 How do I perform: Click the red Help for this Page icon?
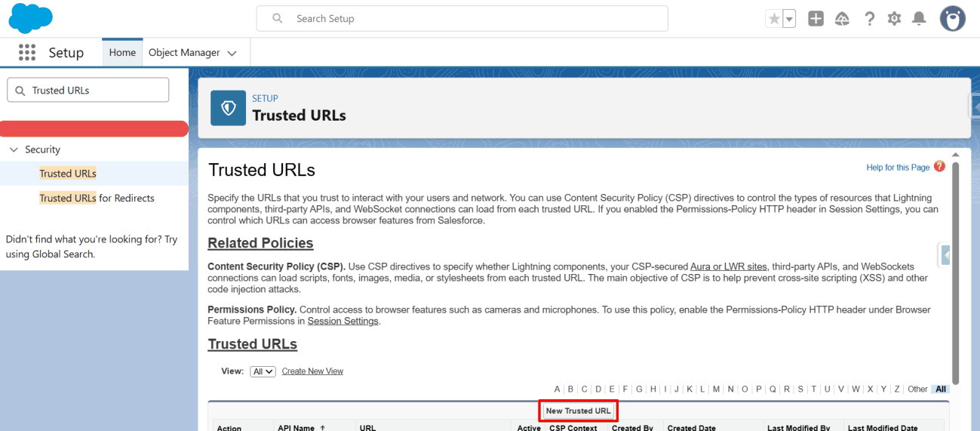(x=939, y=166)
